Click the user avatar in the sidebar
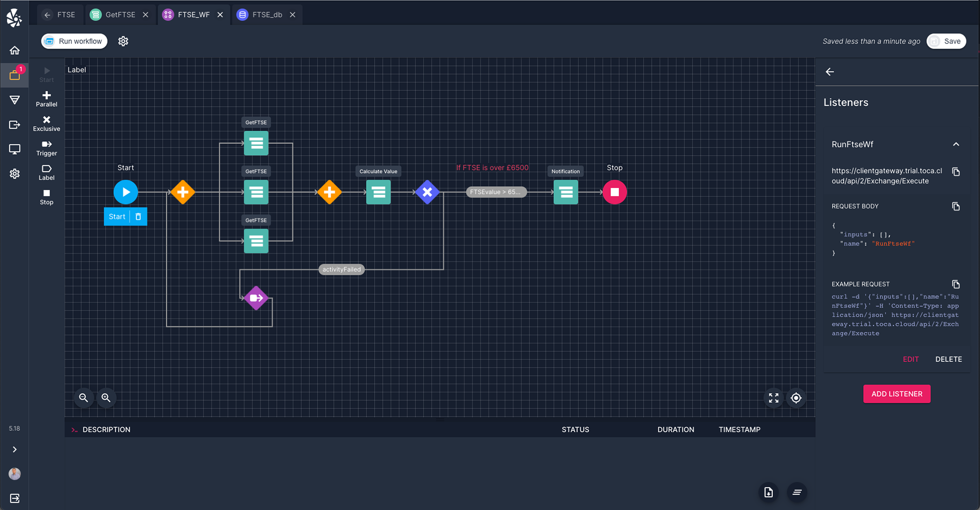This screenshot has height=510, width=980. pos(14,474)
